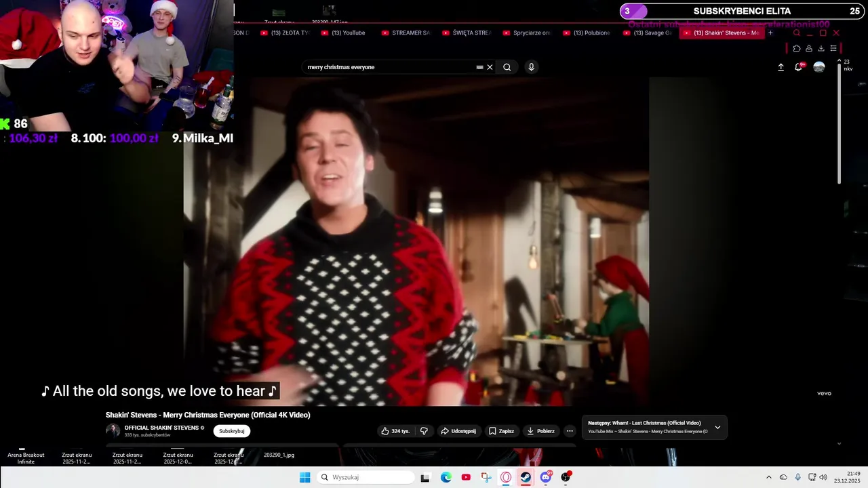Select the (13) Shakin' Stevens tab
Viewport: 868px width, 488px height.
[x=721, y=33]
